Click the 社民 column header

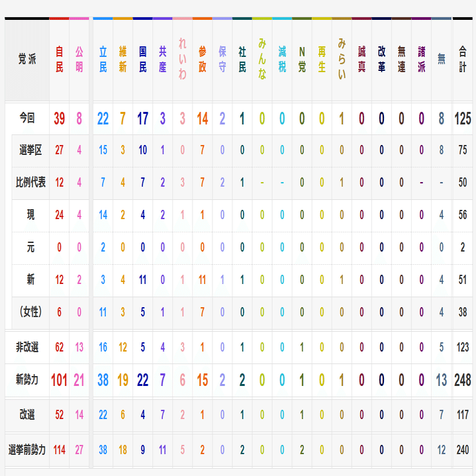(x=242, y=59)
